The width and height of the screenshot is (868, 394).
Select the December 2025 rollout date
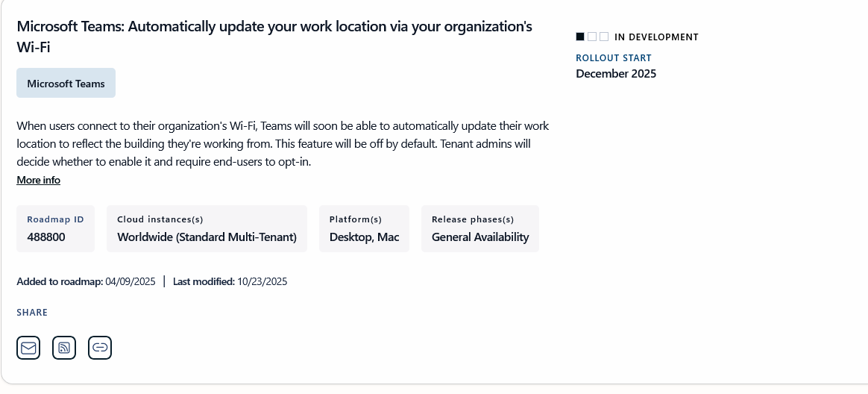616,74
